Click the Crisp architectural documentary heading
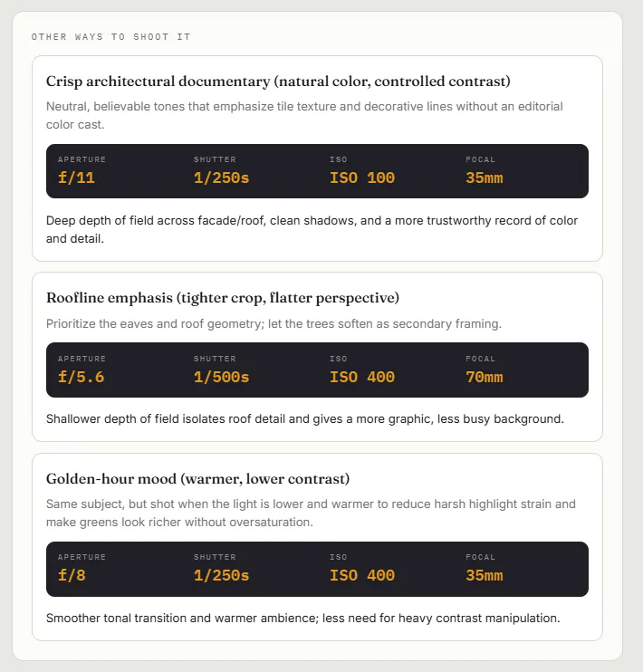643x672 pixels. pos(278,82)
